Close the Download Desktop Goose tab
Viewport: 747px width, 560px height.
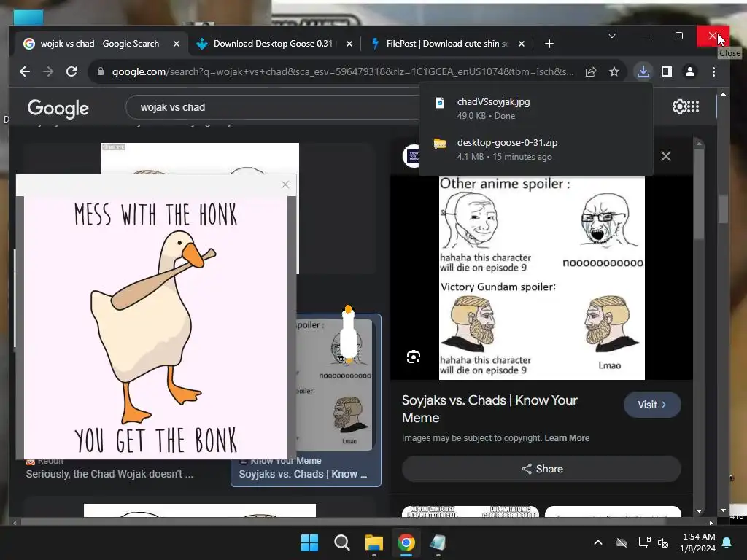349,44
